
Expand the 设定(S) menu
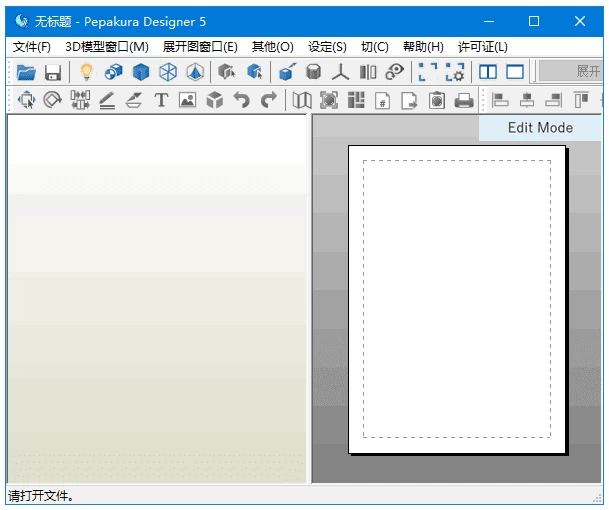point(327,47)
